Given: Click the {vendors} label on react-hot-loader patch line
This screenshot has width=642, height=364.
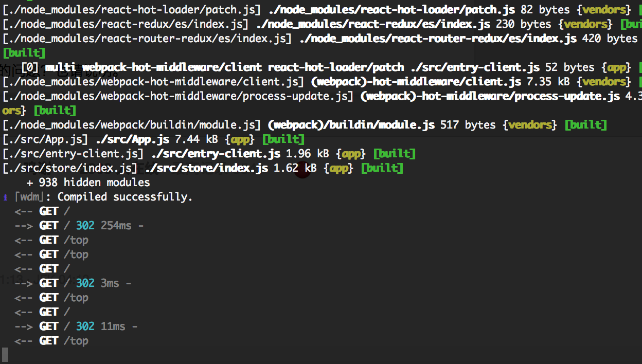Looking at the screenshot, I should [604, 9].
